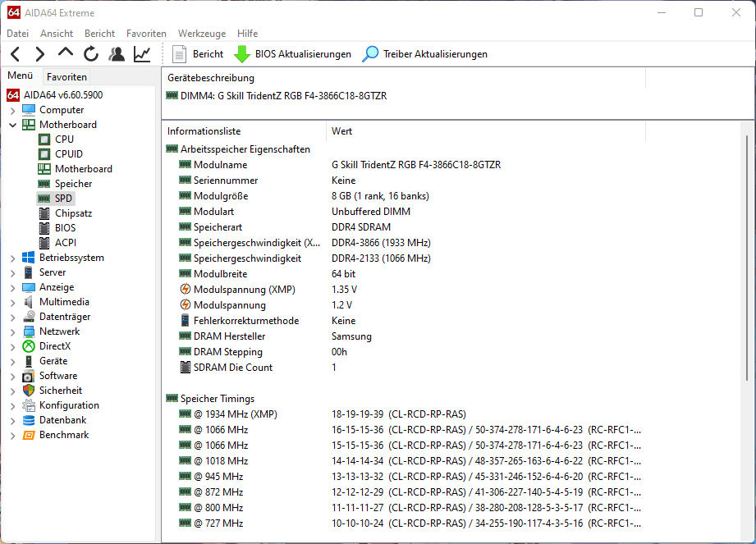Select the DRAM Hersteller row
Image resolution: width=756 pixels, height=544 pixels.
(404, 336)
